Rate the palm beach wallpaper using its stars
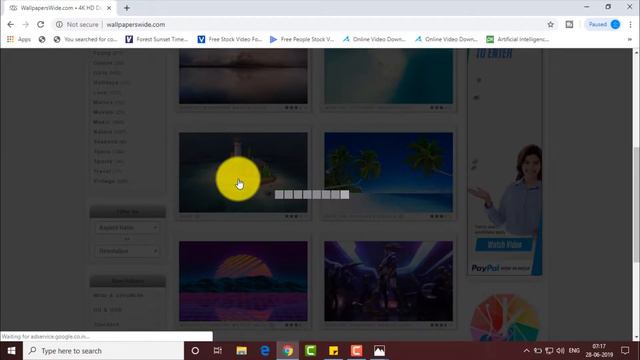 (439, 216)
